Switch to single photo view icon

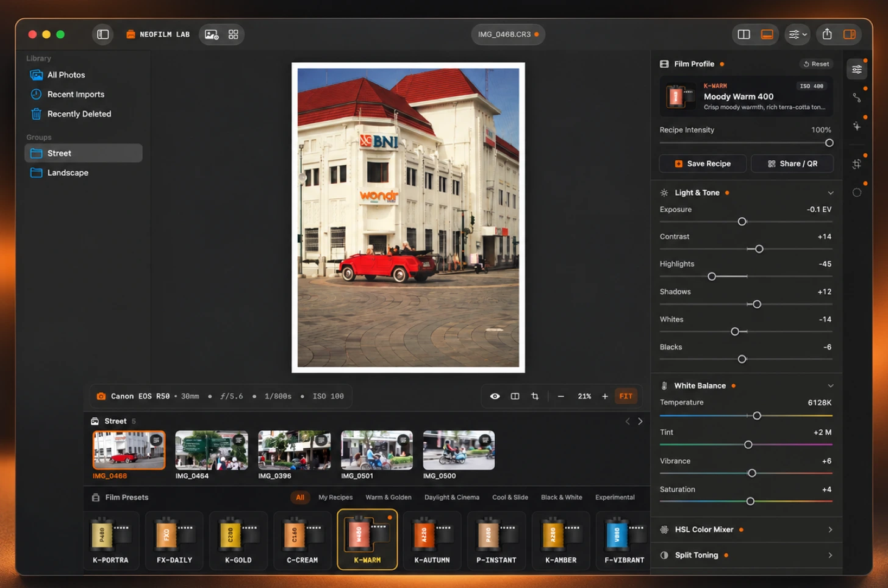point(212,34)
